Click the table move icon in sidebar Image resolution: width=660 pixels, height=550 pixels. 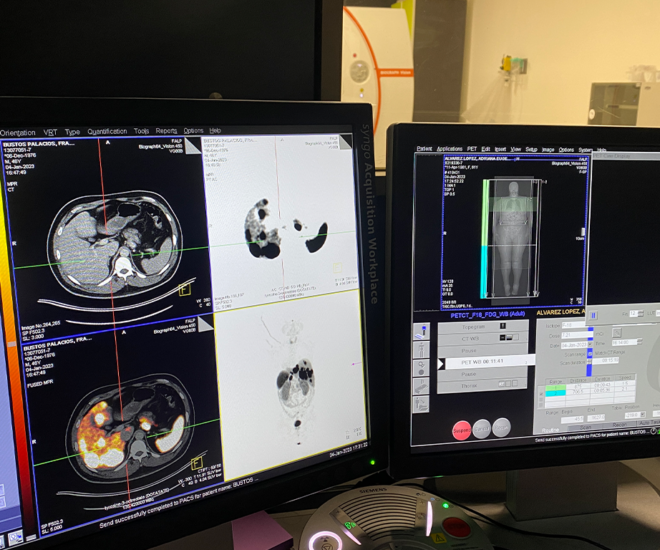point(421,386)
